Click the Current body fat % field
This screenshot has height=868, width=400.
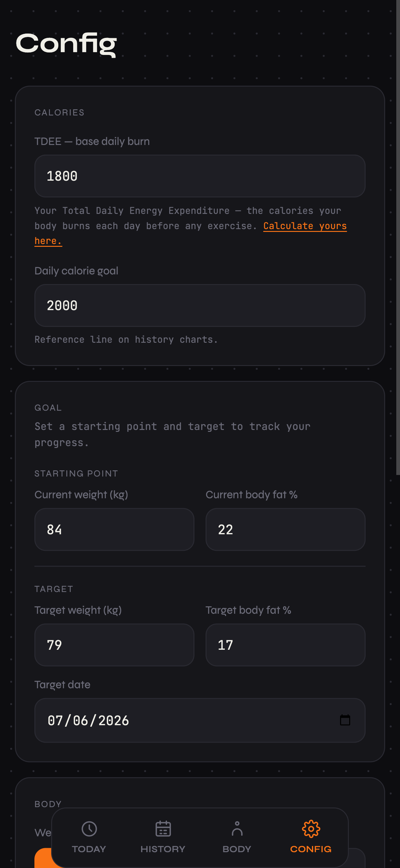pyautogui.click(x=285, y=530)
